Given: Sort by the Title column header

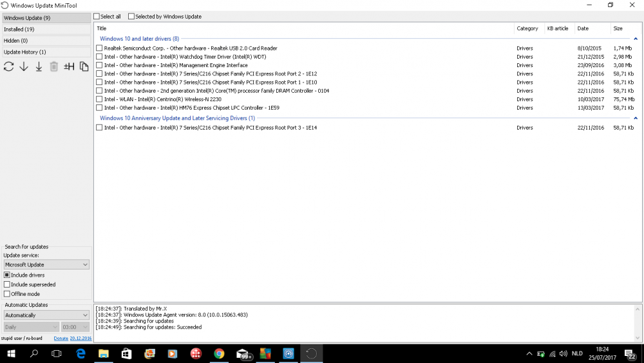Looking at the screenshot, I should pos(304,28).
